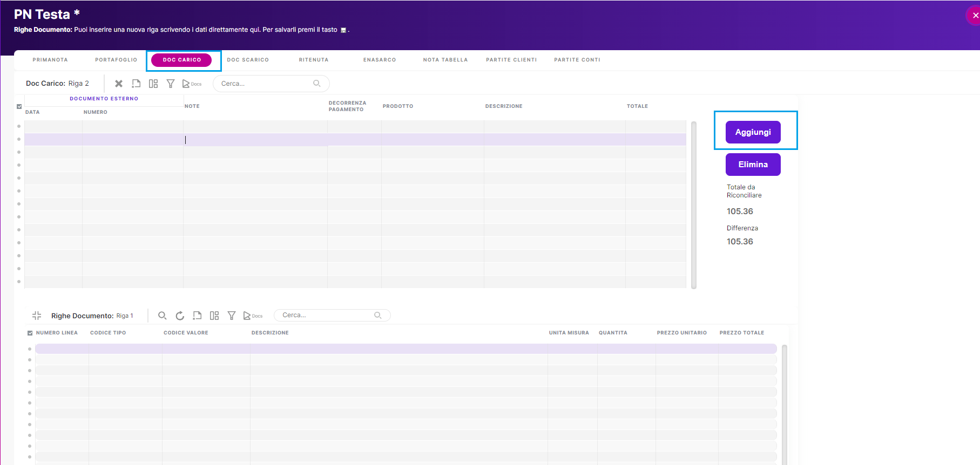Image resolution: width=980 pixels, height=465 pixels.
Task: Click the filter funnel icon in Righe Documento toolbar
Action: [232, 316]
